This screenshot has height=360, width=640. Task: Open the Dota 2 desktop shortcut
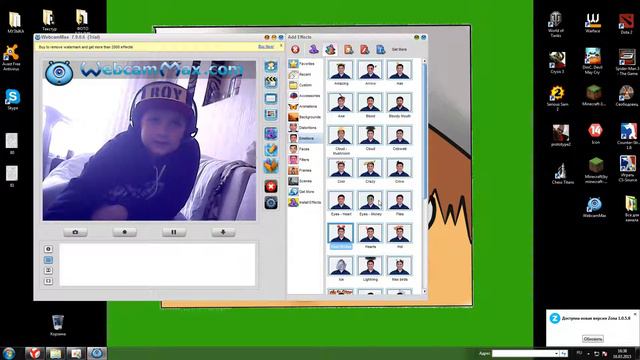626,23
